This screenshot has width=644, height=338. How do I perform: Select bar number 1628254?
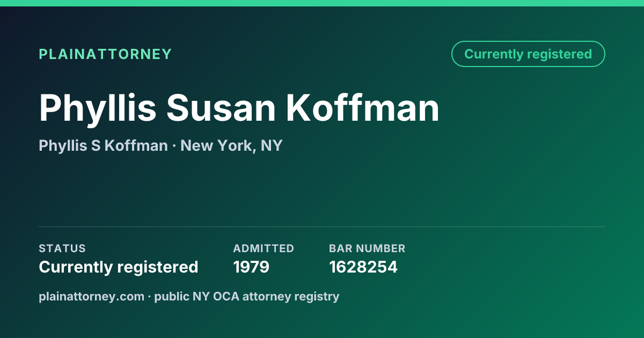(x=363, y=267)
